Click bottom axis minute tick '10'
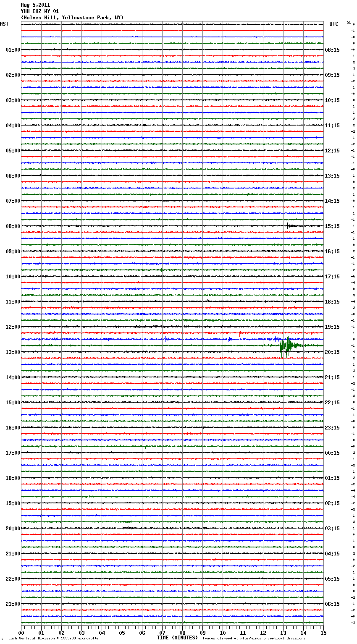 [223, 633]
